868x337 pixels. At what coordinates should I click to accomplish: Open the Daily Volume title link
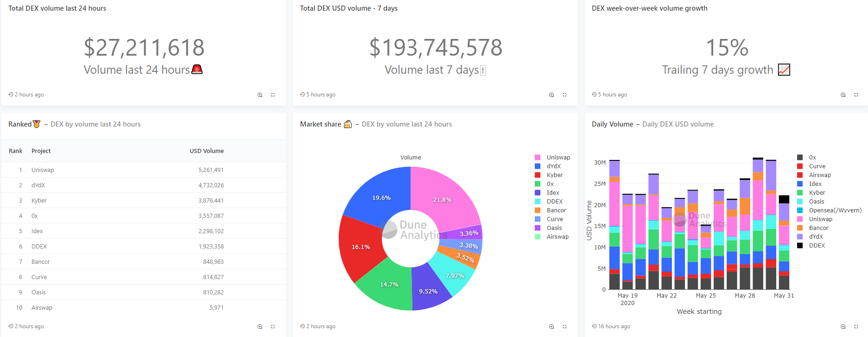[612, 124]
